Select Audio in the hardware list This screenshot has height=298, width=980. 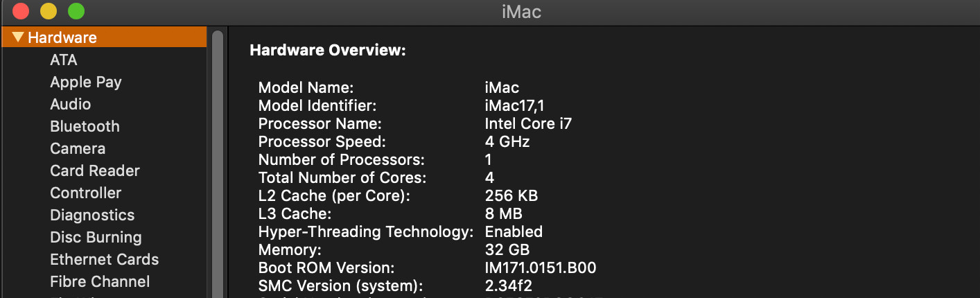point(70,104)
